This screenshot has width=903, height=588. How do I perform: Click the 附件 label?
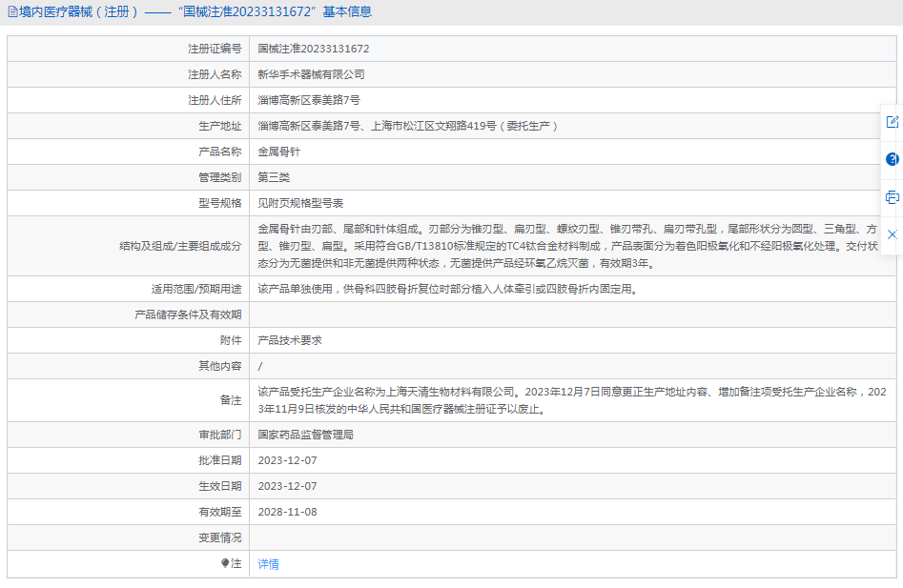click(231, 340)
